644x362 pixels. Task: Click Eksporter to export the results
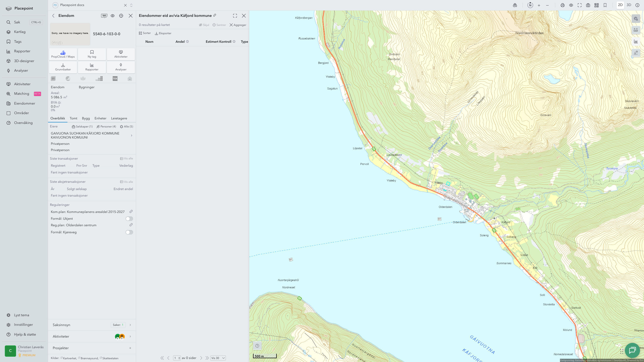coord(163,33)
